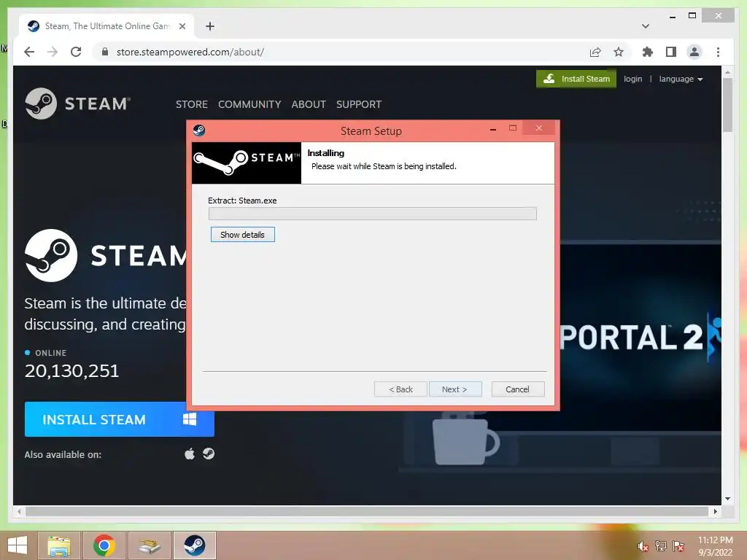The width and height of the screenshot is (747, 560).
Task: Click the horizontal scrollbar right arrow
Action: point(715,511)
